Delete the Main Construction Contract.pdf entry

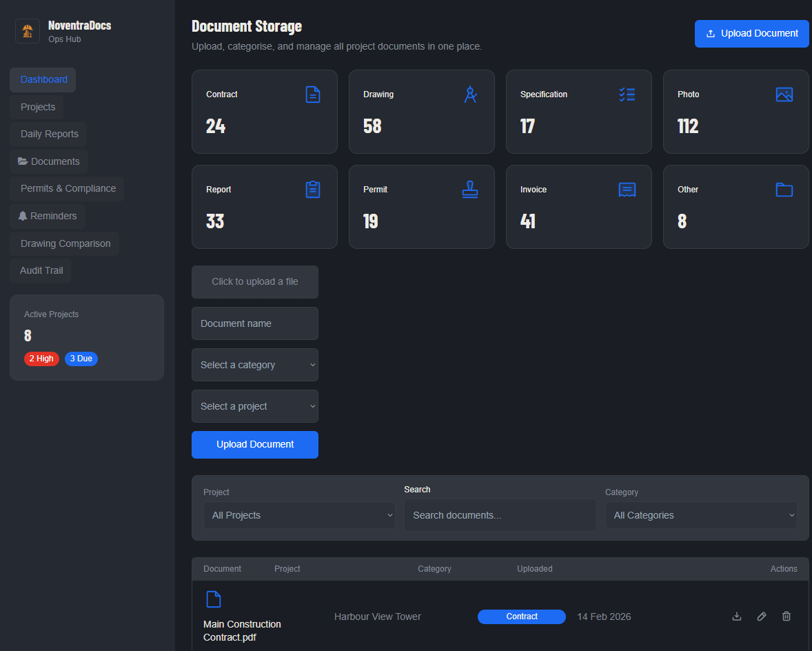(786, 617)
